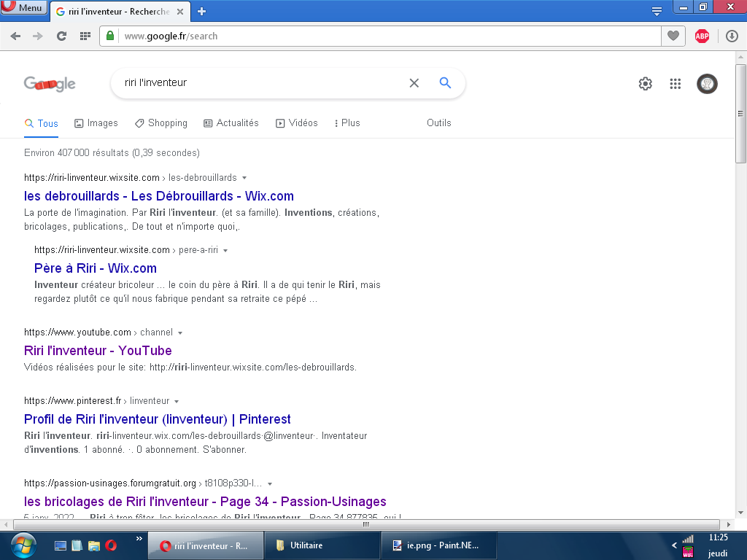The image size is (747, 560).
Task: Open the Opera Menu button
Action: 24,7
